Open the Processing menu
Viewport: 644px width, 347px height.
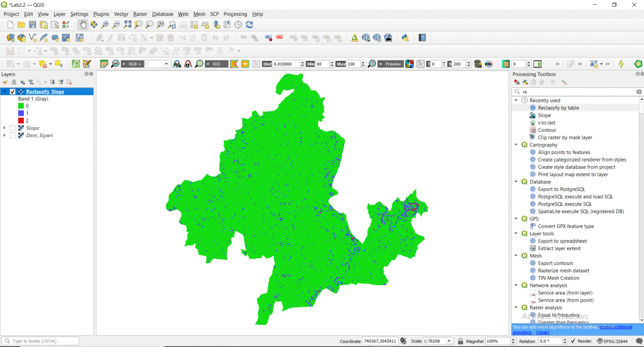click(x=235, y=14)
